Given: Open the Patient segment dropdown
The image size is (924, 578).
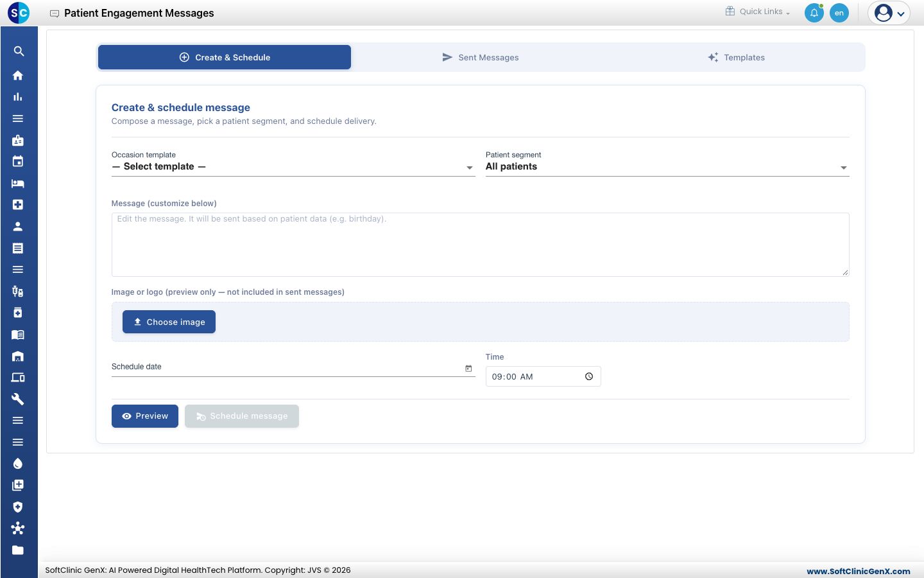Looking at the screenshot, I should pyautogui.click(x=667, y=167).
